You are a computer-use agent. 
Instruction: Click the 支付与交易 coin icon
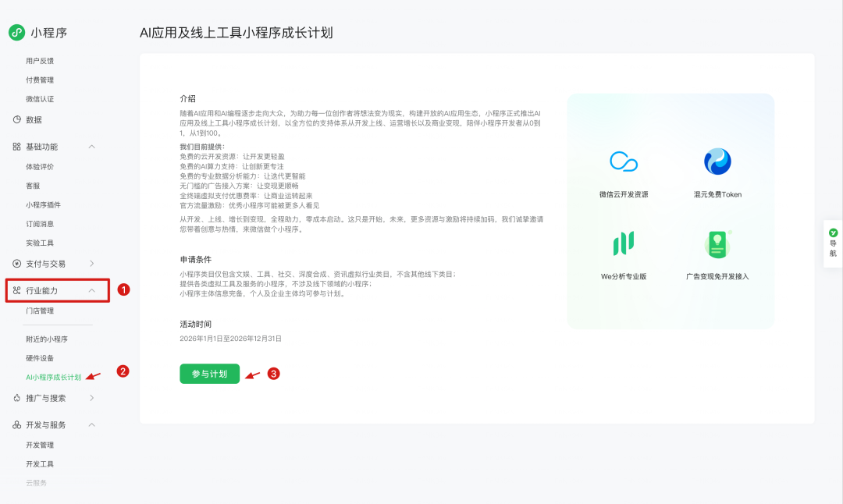(16, 264)
